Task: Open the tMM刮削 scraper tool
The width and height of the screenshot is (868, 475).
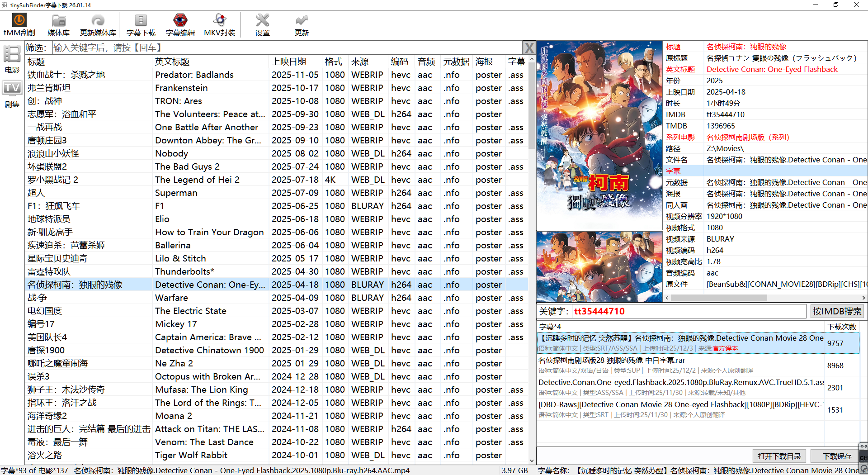Action: pos(19,25)
